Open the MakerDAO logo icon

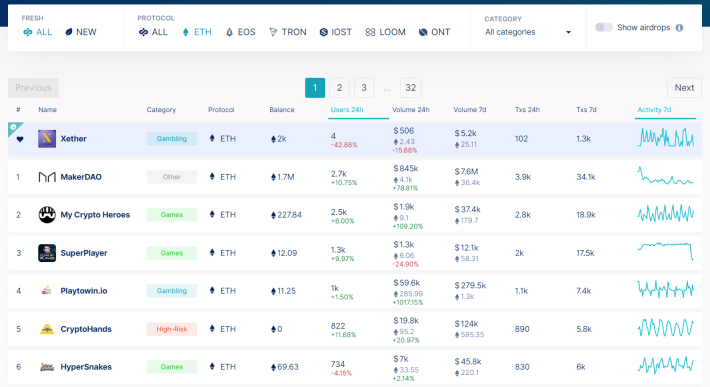click(47, 177)
